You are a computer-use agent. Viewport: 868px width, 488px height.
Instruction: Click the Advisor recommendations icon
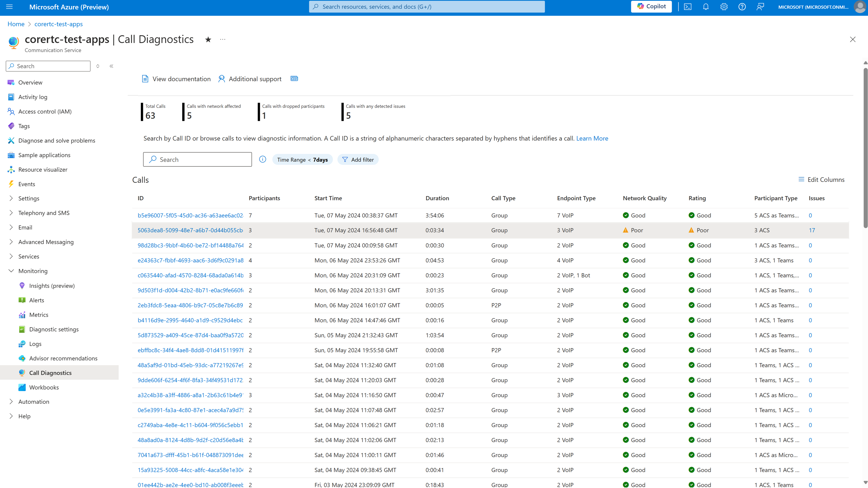[21, 358]
